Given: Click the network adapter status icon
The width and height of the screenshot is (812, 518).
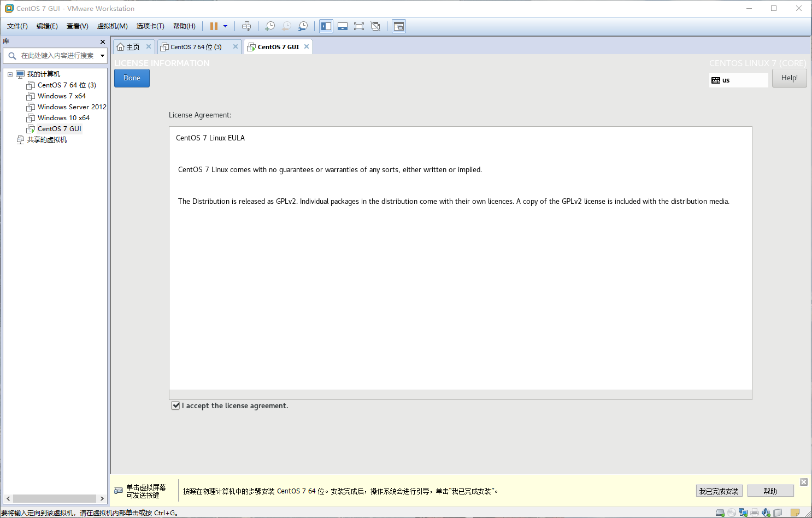Looking at the screenshot, I should 743,513.
